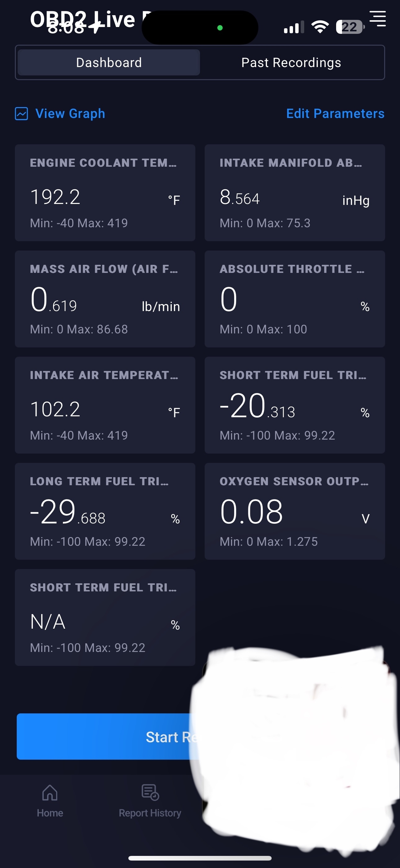The height and width of the screenshot is (868, 400).
Task: Select the Long Term Fuel Trim card
Action: 105,511
